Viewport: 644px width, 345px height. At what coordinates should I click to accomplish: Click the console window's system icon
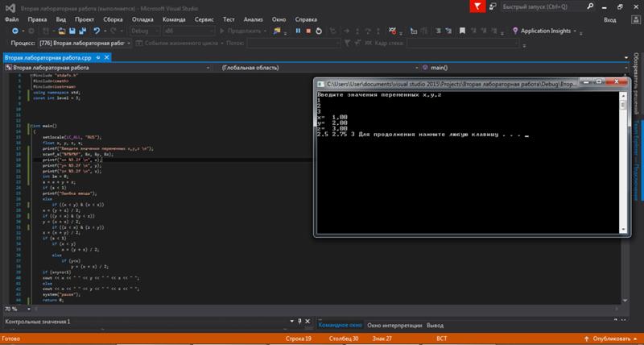pos(320,84)
